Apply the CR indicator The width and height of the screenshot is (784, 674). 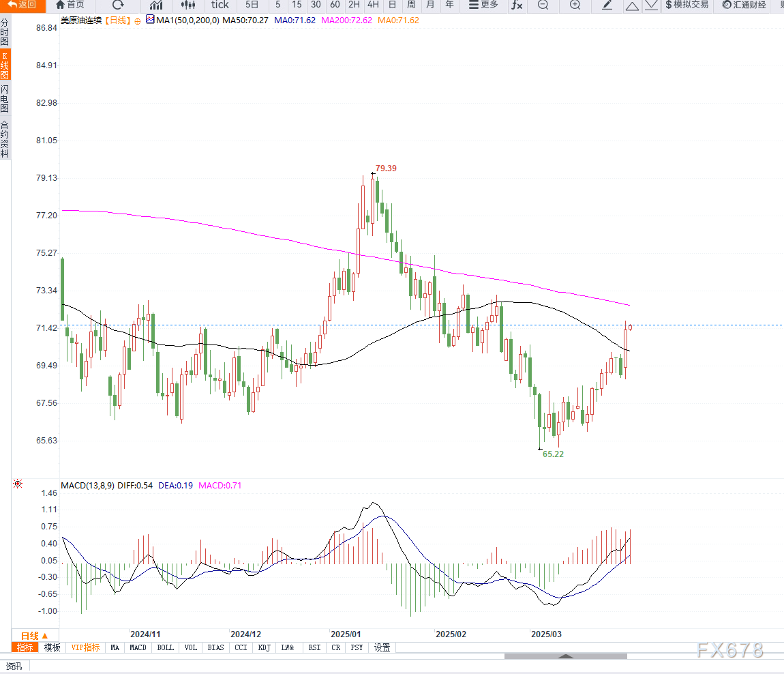coord(336,647)
